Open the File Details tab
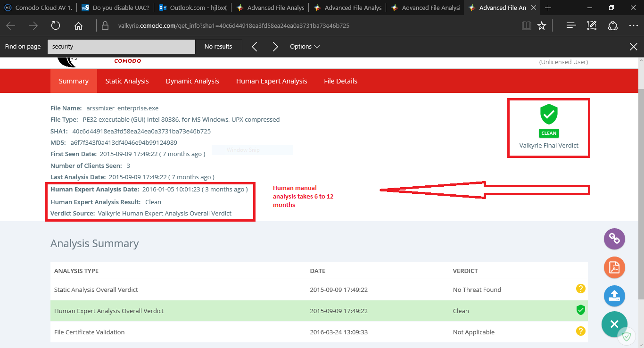 [340, 81]
